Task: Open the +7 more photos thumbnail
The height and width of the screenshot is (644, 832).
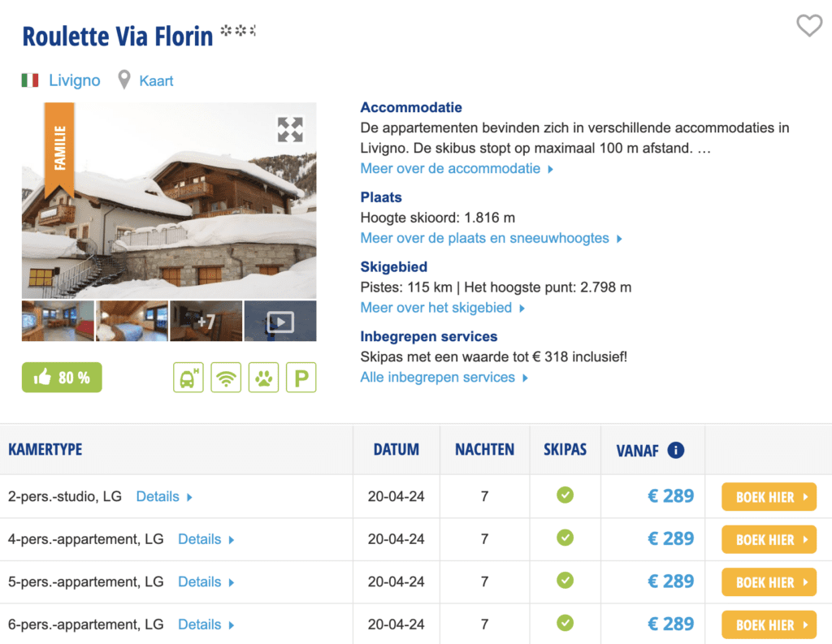Action: click(206, 322)
